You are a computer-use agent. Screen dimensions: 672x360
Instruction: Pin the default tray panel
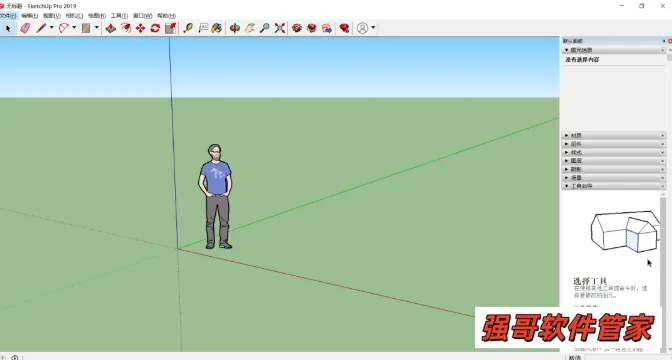(664, 41)
